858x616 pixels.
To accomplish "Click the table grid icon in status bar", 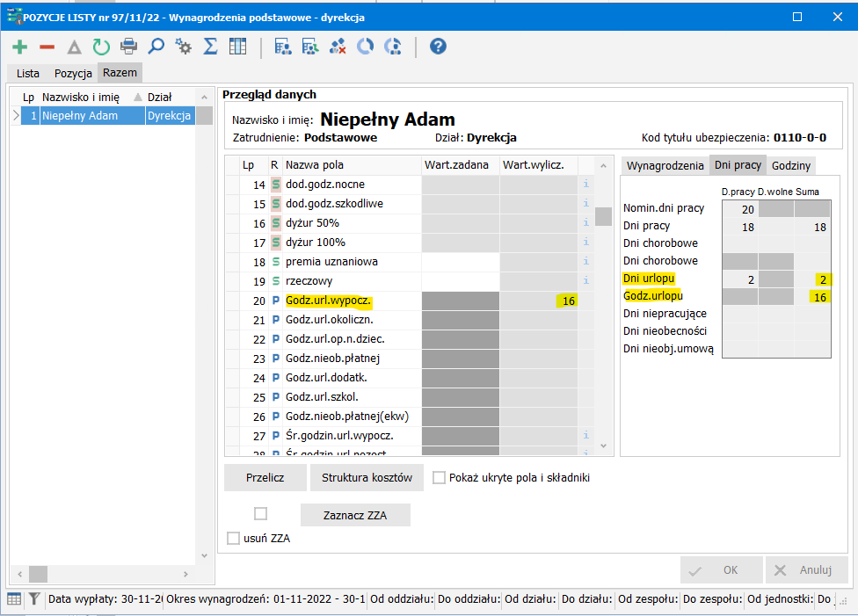I will point(14,599).
